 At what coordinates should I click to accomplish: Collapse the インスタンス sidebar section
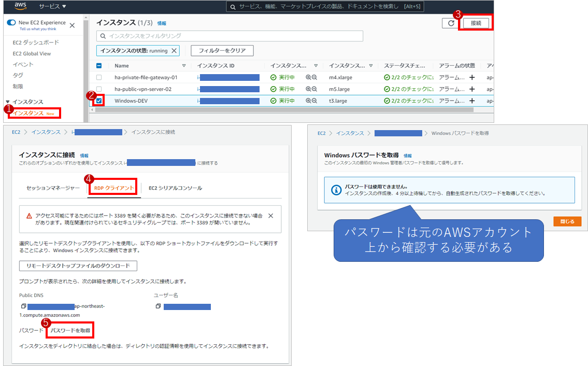7,102
